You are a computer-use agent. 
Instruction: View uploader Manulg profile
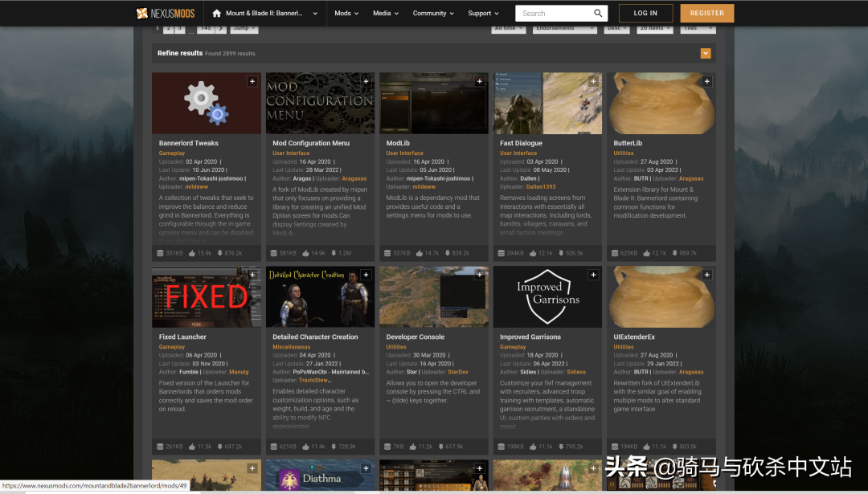click(239, 372)
